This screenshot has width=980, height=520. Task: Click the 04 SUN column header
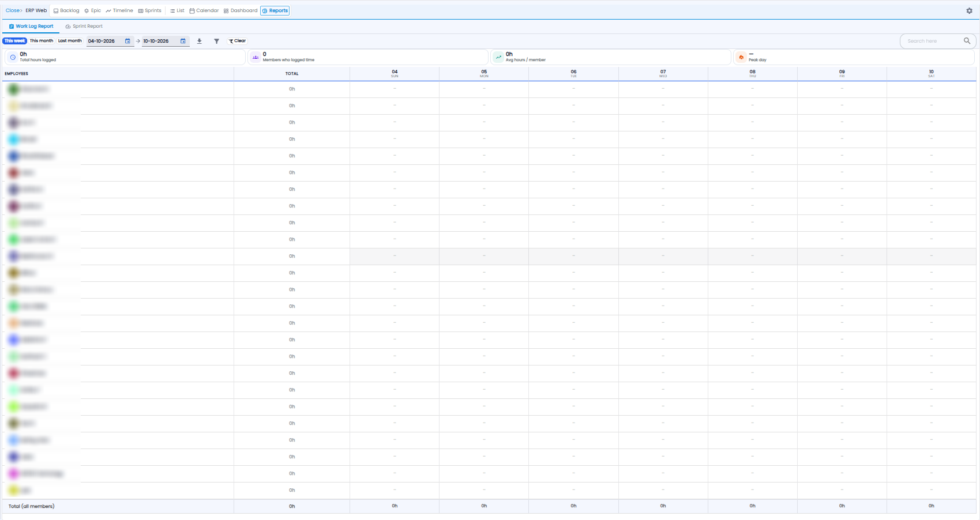point(395,74)
